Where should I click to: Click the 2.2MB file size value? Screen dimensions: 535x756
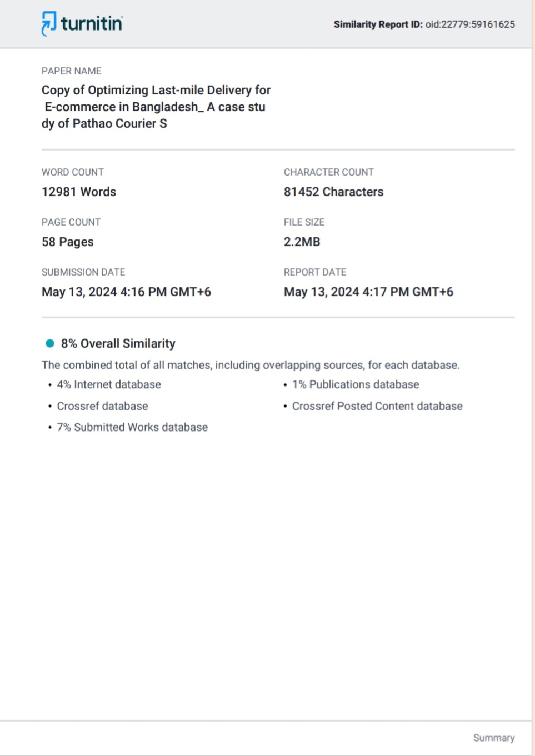302,242
